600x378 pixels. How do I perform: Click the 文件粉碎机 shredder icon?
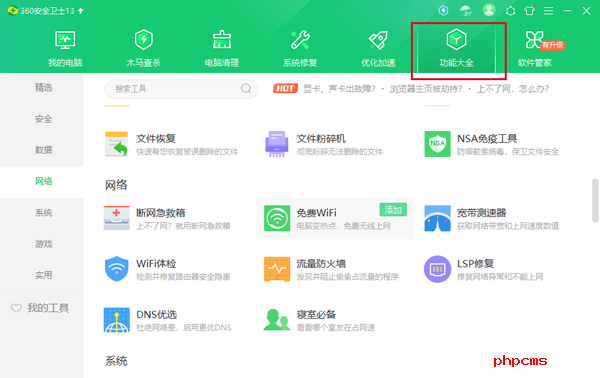[277, 144]
